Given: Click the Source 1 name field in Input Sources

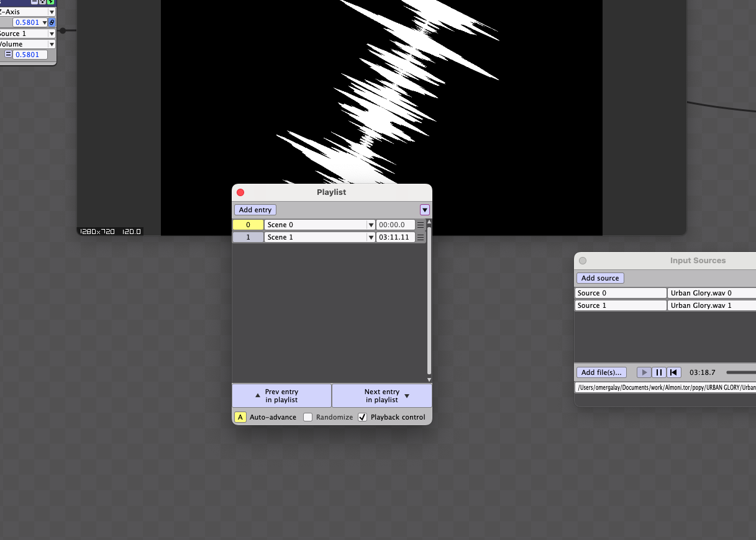Looking at the screenshot, I should tap(621, 305).
